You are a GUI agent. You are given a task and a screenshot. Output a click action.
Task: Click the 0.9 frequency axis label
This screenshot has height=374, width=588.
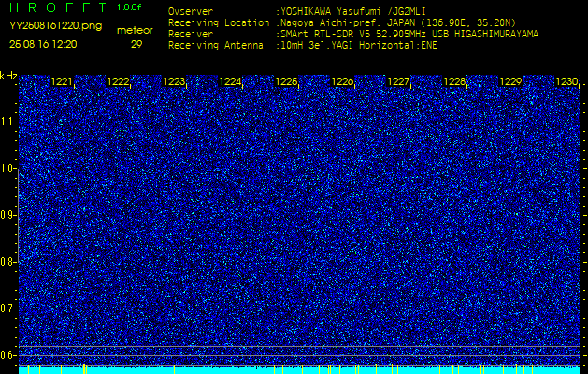point(7,215)
